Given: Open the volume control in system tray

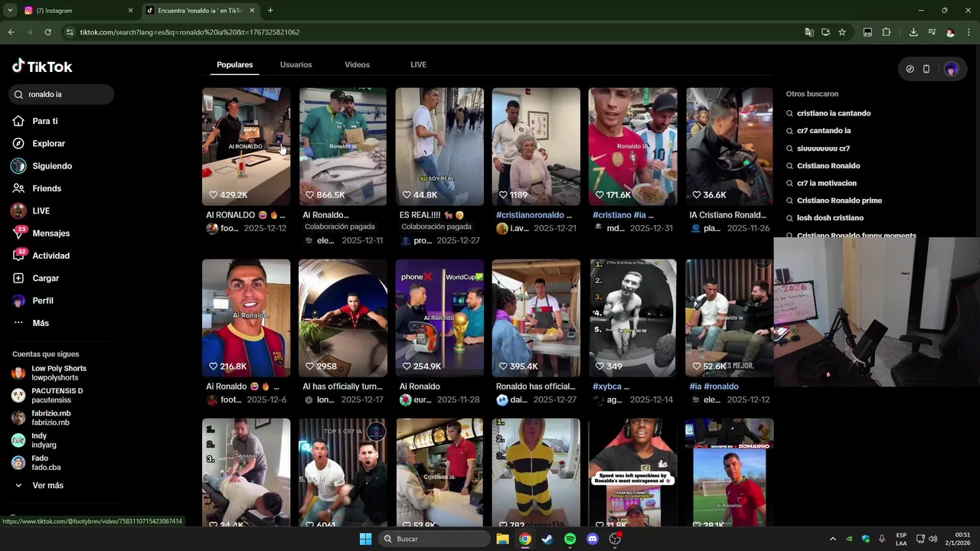Looking at the screenshot, I should pos(933,539).
